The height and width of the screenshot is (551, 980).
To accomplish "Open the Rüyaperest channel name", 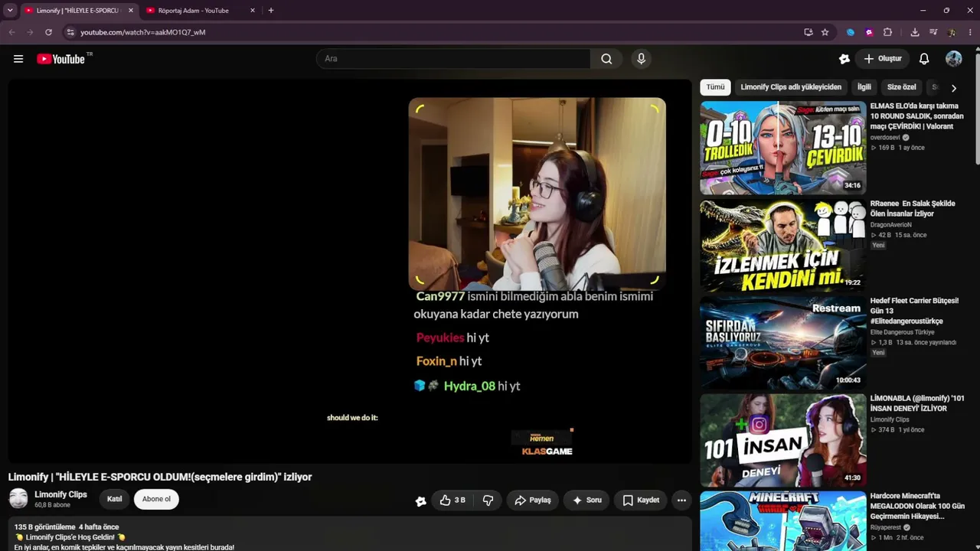I will click(886, 527).
